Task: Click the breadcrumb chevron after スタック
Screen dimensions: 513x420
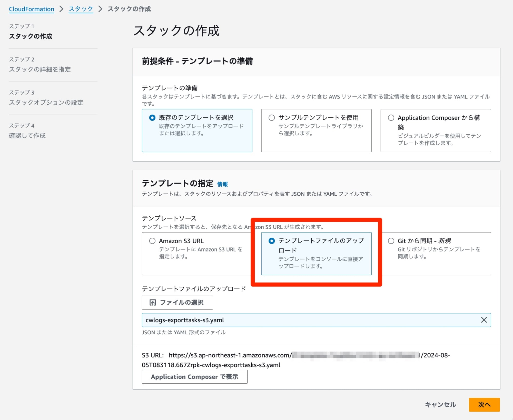Action: (100, 9)
